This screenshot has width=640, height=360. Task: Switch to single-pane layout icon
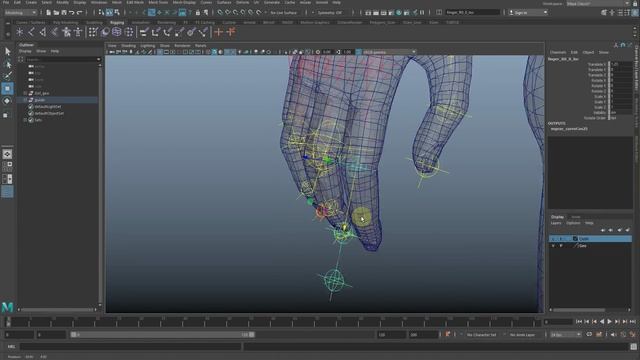[7, 154]
